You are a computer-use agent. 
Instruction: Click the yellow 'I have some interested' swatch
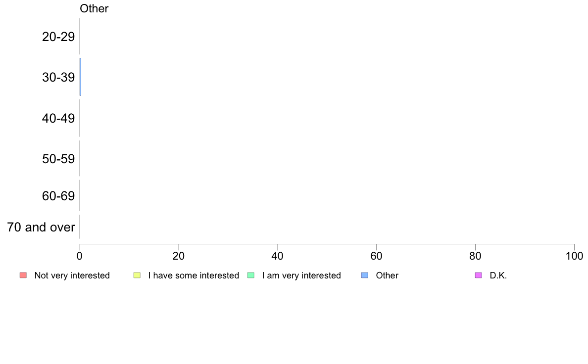click(x=137, y=275)
